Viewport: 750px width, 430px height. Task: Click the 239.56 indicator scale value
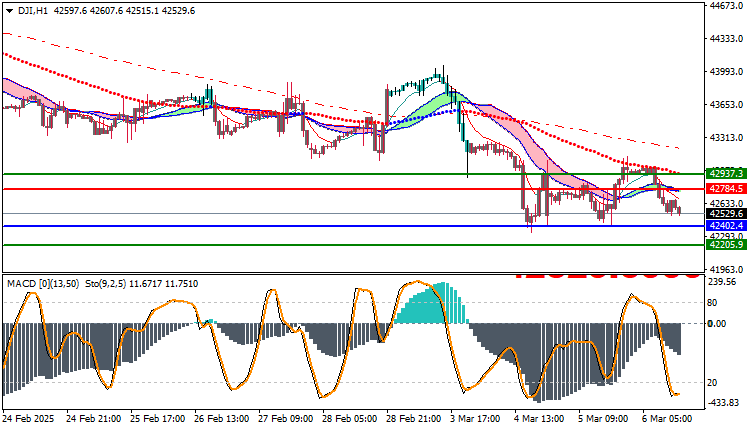[x=721, y=282]
